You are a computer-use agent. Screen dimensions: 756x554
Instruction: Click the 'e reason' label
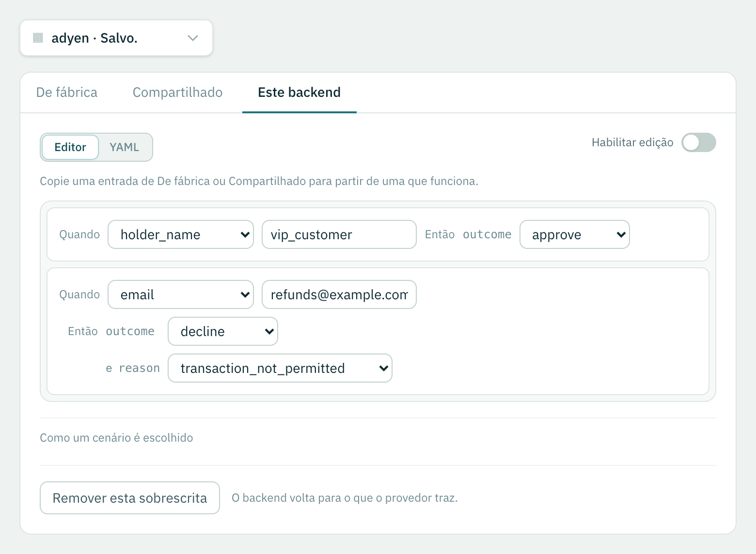click(x=133, y=368)
